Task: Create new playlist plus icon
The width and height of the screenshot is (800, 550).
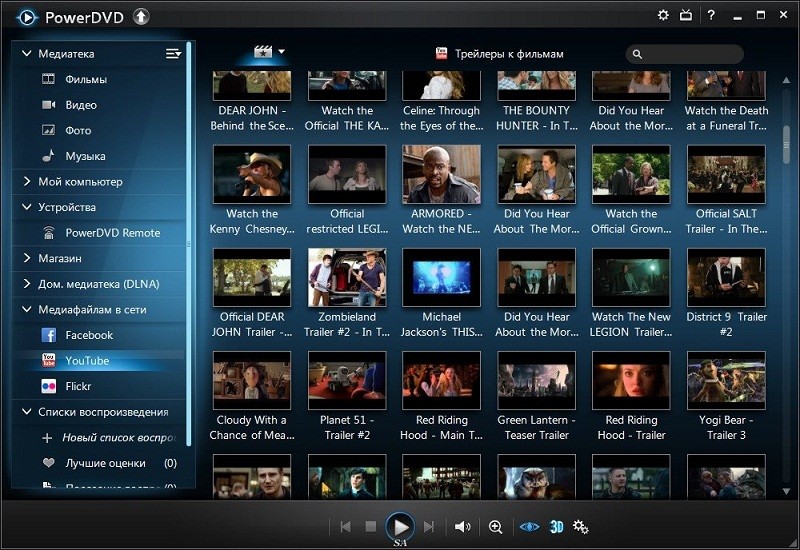Action: tap(47, 438)
